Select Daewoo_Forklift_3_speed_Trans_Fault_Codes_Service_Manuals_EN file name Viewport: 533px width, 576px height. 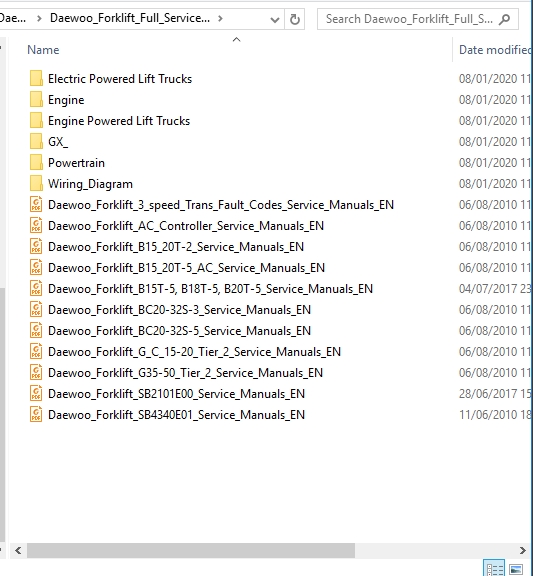pos(221,205)
